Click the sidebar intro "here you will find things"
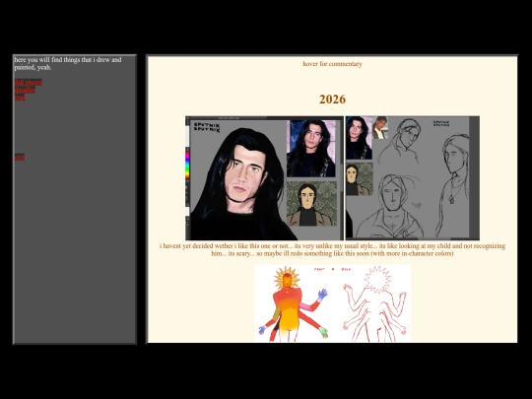 (x=68, y=63)
